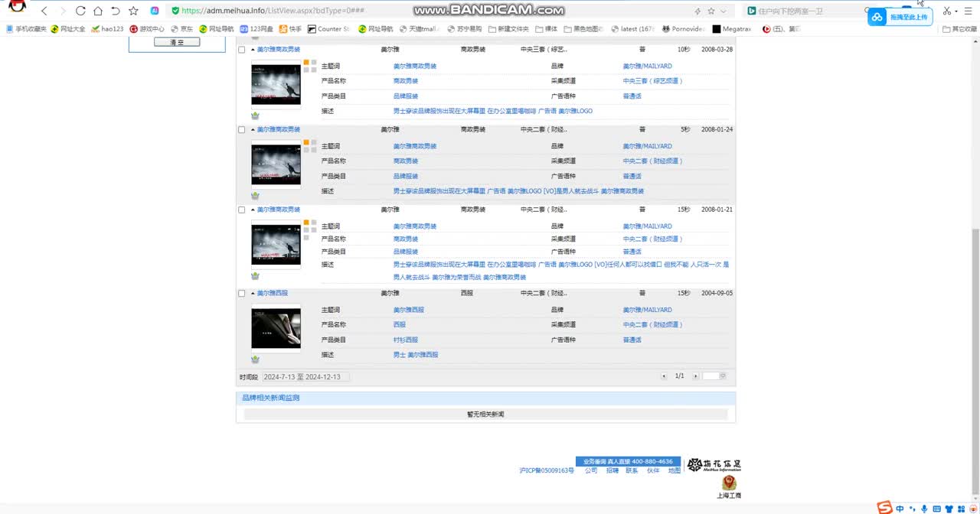Open the 游戏中心 bookmark
The width and height of the screenshot is (980, 514).
point(147,29)
